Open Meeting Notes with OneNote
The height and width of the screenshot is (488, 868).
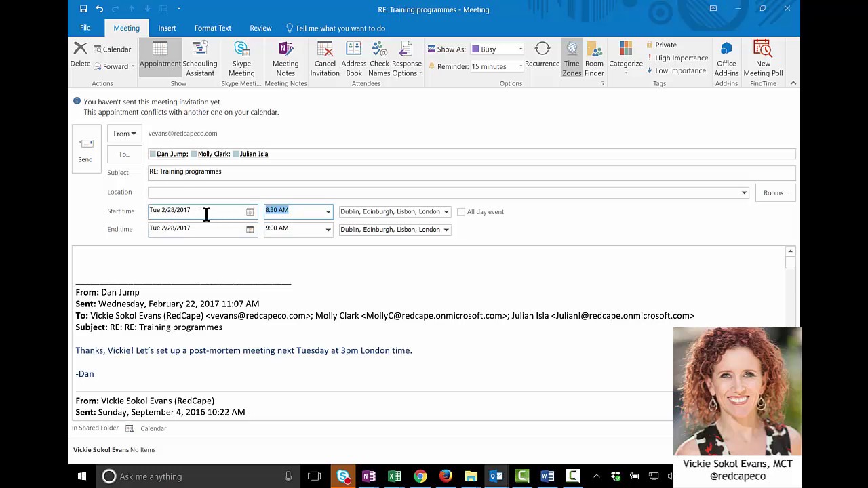click(x=285, y=59)
